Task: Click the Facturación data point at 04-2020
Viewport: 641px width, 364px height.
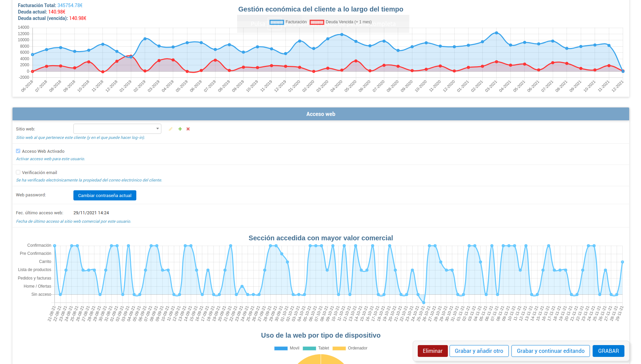Action: click(342, 34)
